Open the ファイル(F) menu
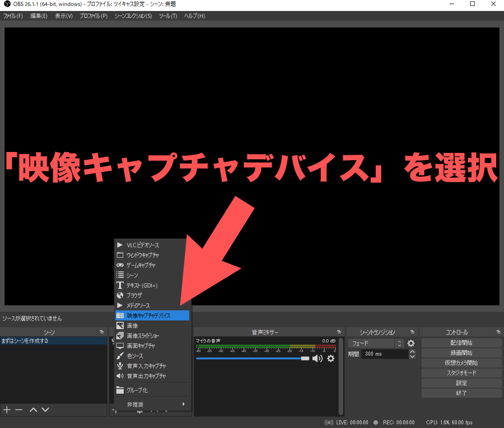504x428 pixels. [x=13, y=16]
